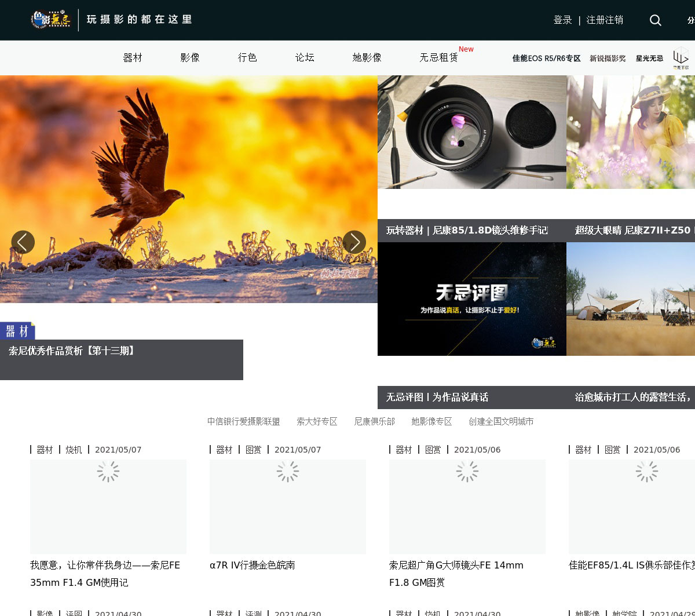695x616 pixels.
Task: Open the 论坛 navigation menu
Action: [x=305, y=57]
